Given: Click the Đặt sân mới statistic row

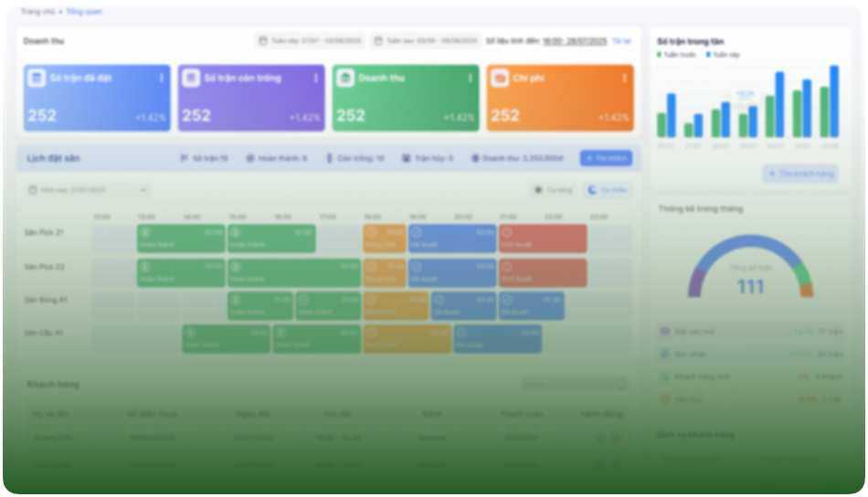Looking at the screenshot, I should coord(750,332).
